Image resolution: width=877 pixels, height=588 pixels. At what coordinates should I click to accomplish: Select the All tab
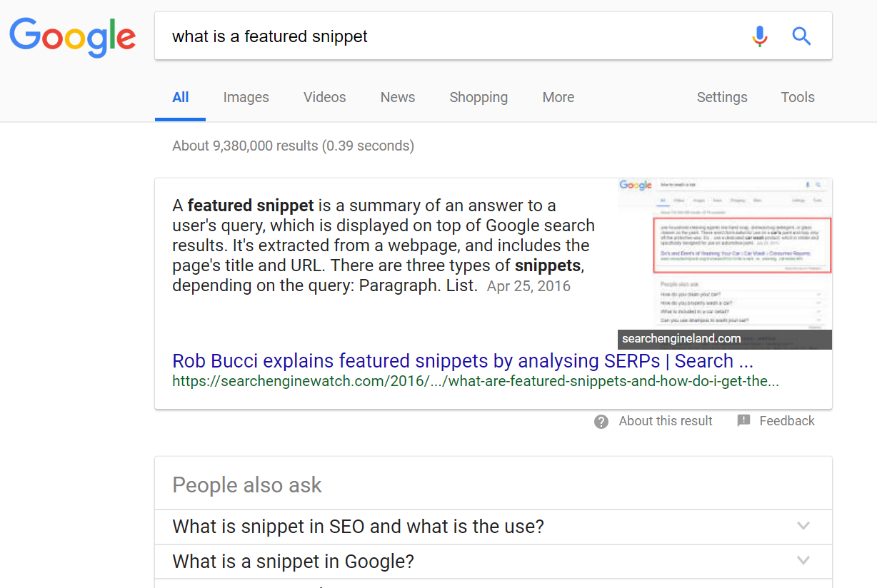[181, 97]
